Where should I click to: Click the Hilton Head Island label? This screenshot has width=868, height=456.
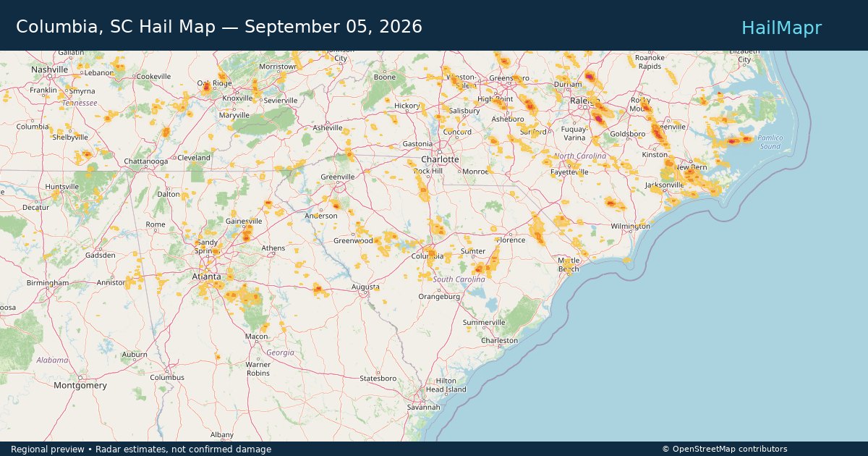point(446,385)
